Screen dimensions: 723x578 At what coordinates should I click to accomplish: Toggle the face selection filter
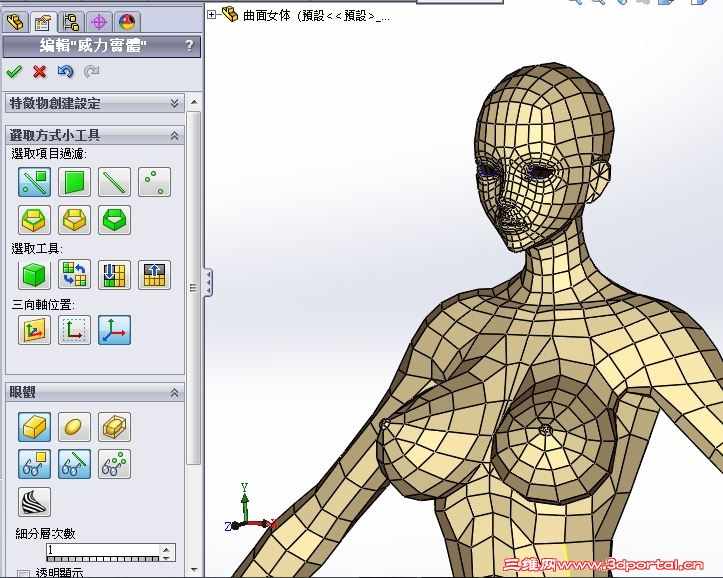74,182
